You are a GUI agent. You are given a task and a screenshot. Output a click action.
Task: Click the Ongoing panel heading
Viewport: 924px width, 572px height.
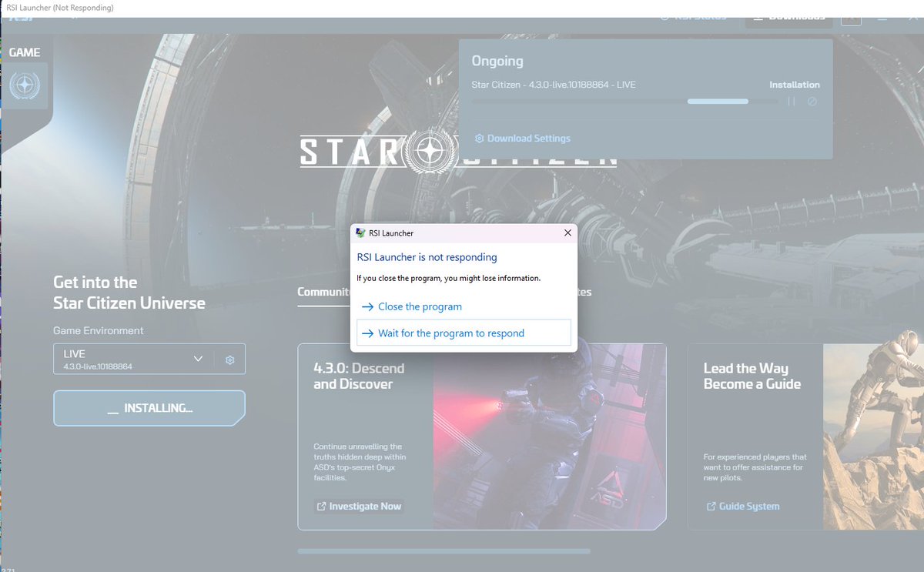[497, 61]
